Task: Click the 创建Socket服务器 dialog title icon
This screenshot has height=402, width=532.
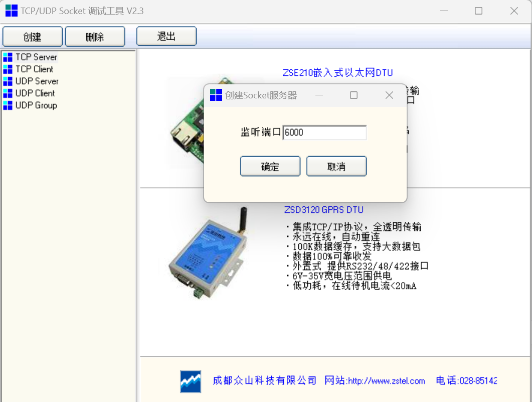Action: [216, 95]
